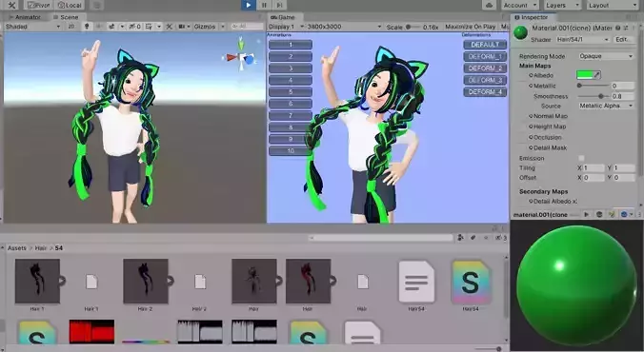Screen dimensions: 644x352
Task: Toggle hidden objects visibility counter
Action: point(135,27)
